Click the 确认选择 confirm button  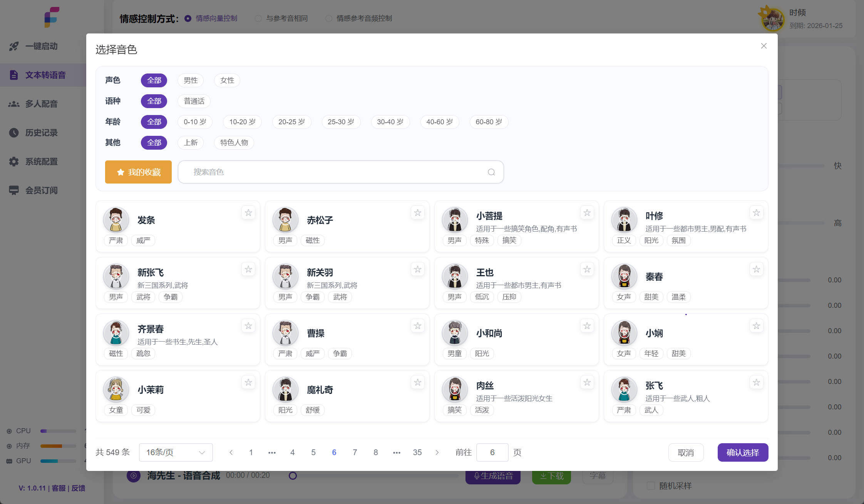point(742,452)
